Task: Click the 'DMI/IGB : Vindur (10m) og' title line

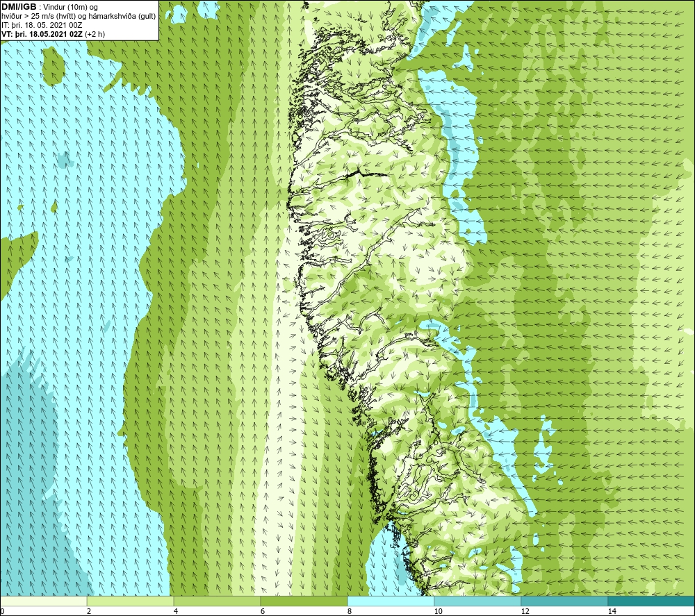Action: click(x=49, y=7)
